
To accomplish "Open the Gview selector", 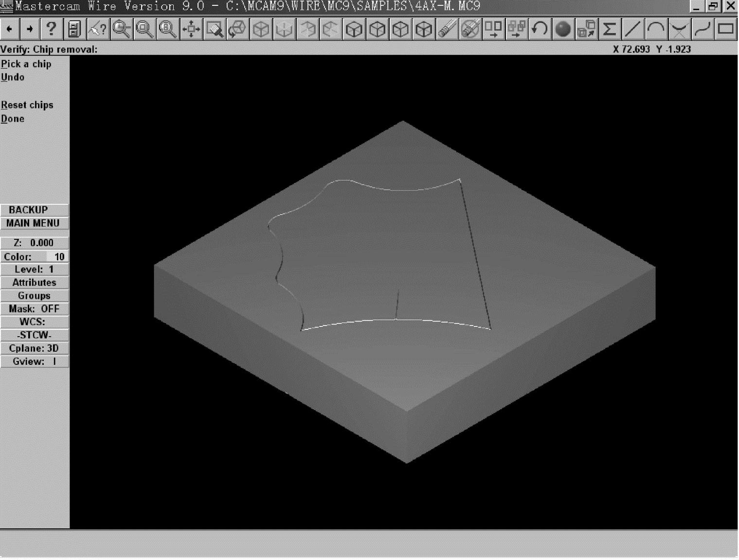I will pyautogui.click(x=34, y=361).
